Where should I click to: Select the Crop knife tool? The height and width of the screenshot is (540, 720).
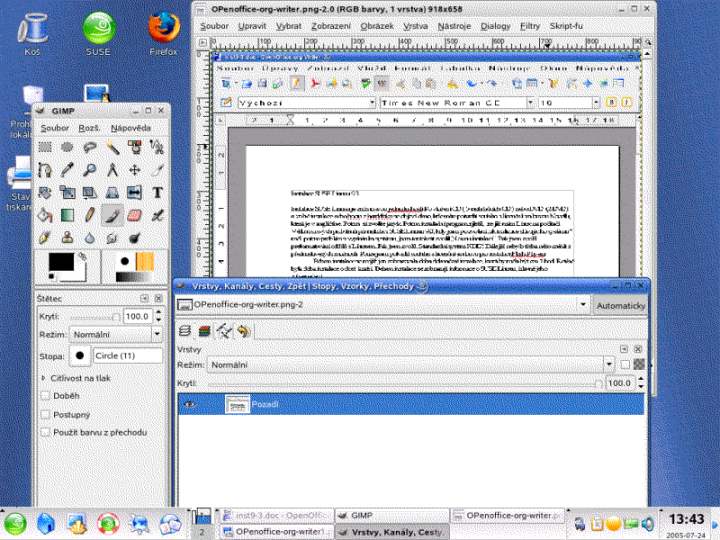click(x=157, y=170)
